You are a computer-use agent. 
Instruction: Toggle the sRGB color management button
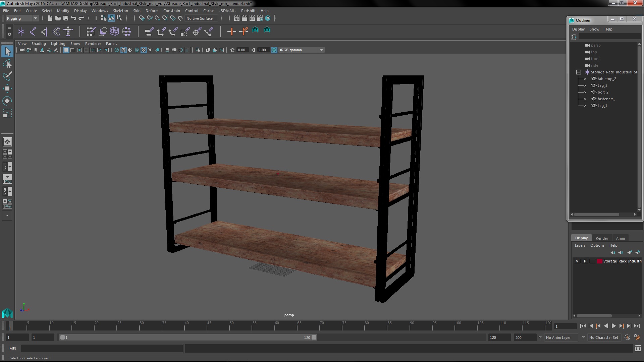coord(274,50)
